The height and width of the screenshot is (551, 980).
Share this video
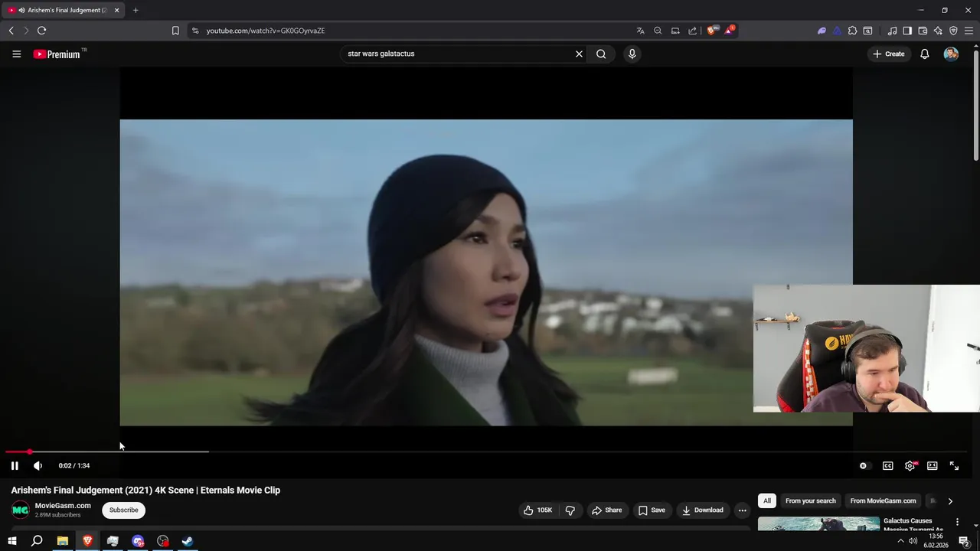click(x=606, y=510)
